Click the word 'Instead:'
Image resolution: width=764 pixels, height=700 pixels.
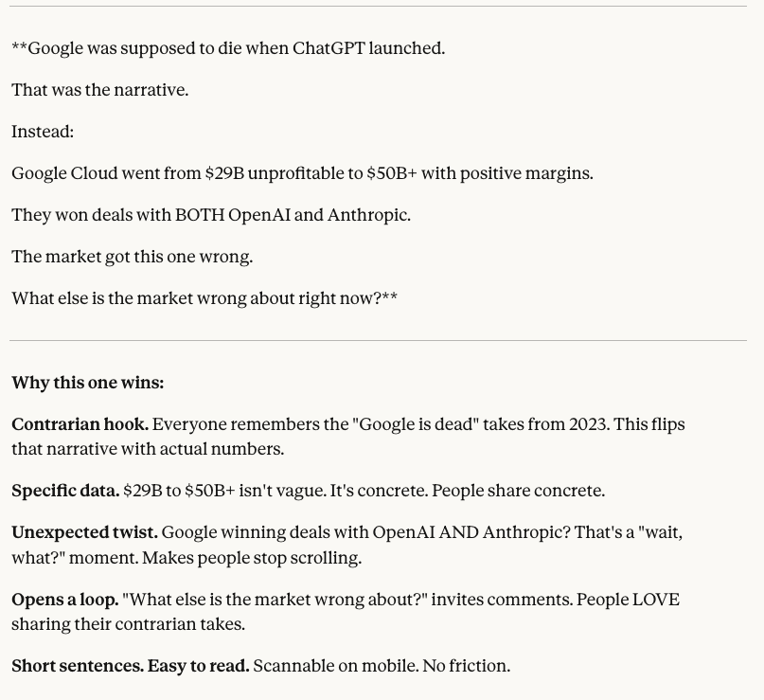click(43, 132)
